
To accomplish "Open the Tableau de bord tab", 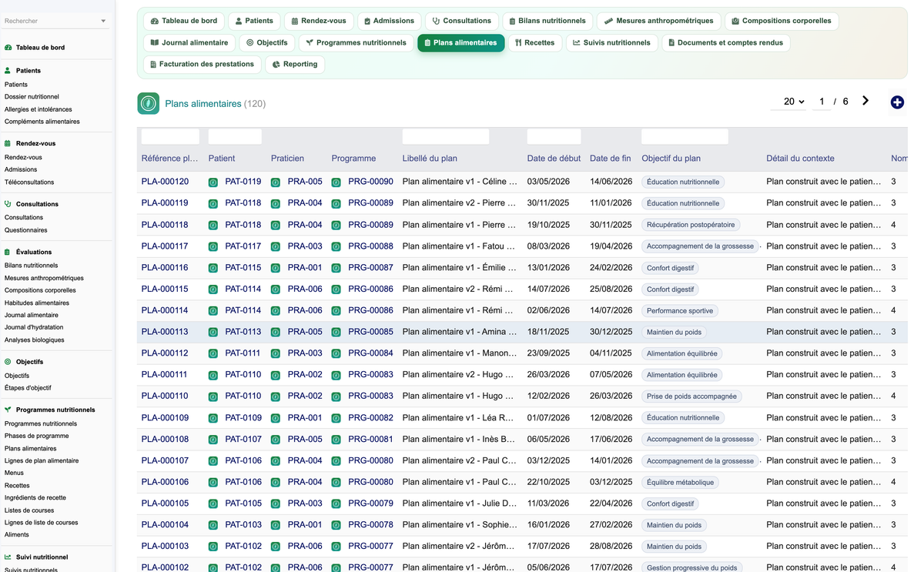I will tap(184, 21).
